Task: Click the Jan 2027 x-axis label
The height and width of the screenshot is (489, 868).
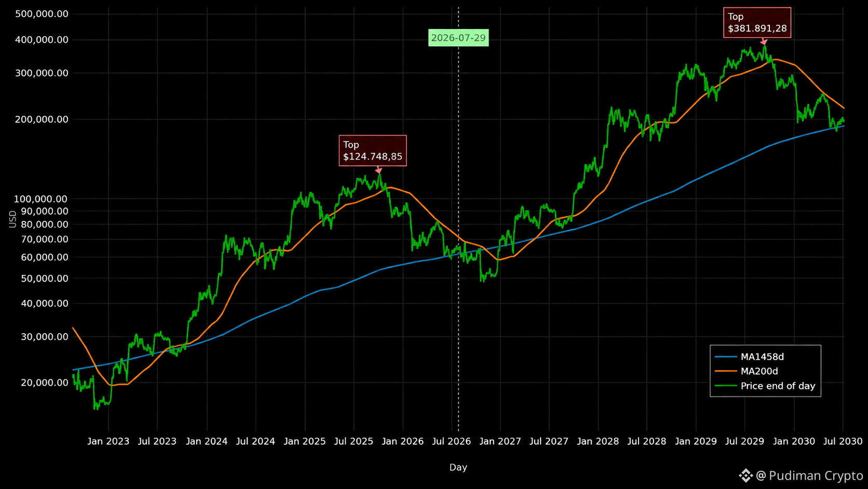Action: (500, 441)
